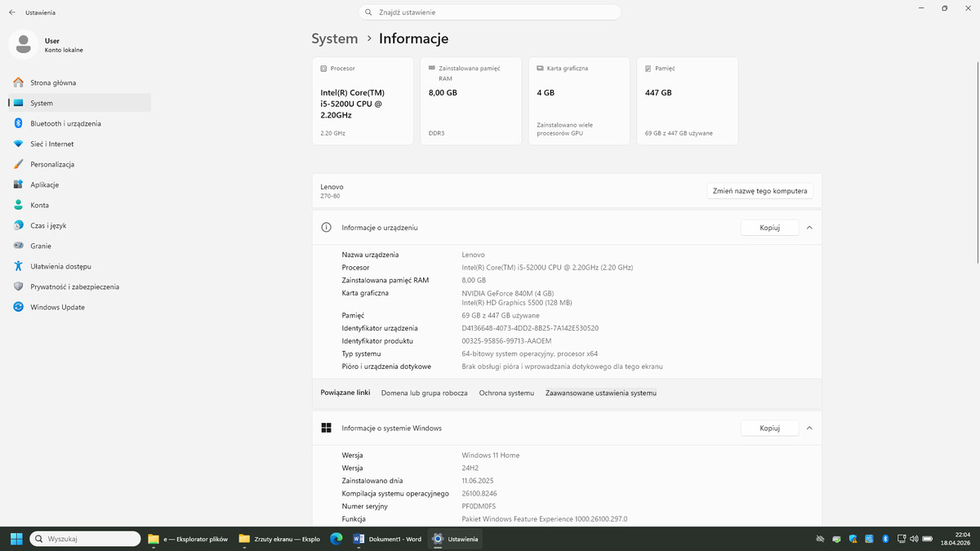Viewport: 980px width, 551px height.
Task: Click the build number 26100.8246
Action: (x=479, y=493)
